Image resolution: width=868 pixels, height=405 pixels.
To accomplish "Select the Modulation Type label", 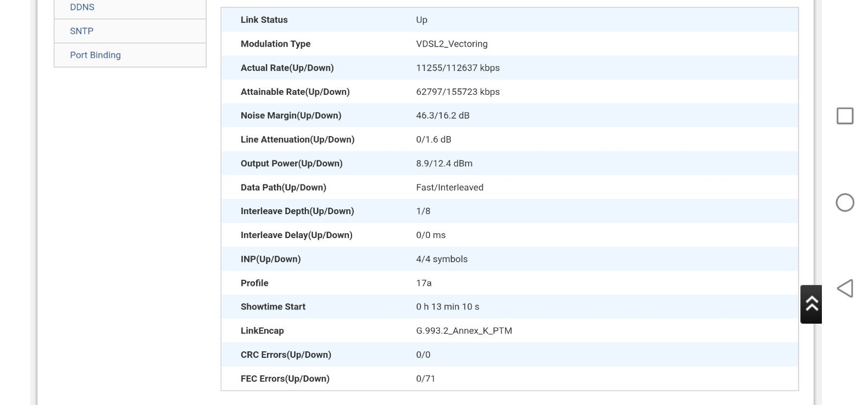I will [x=276, y=44].
